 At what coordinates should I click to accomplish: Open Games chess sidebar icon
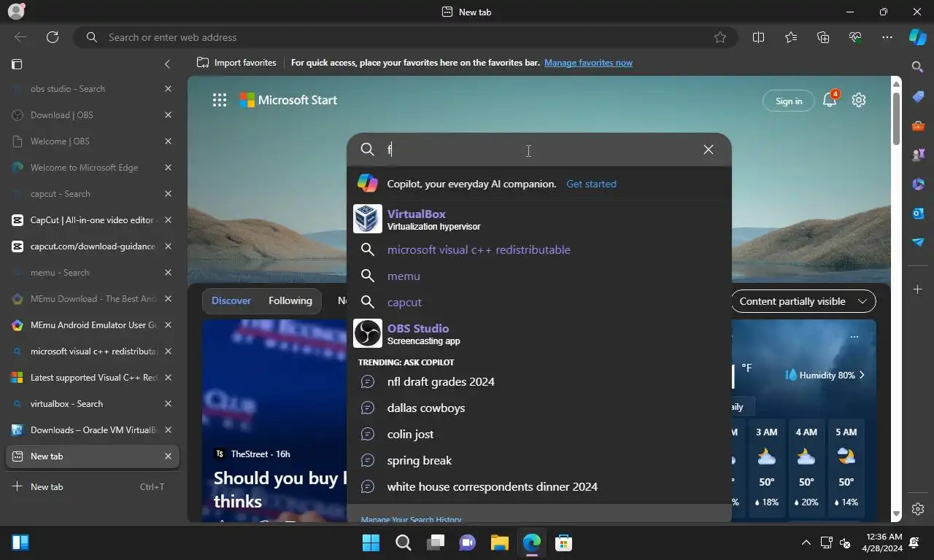click(x=918, y=155)
